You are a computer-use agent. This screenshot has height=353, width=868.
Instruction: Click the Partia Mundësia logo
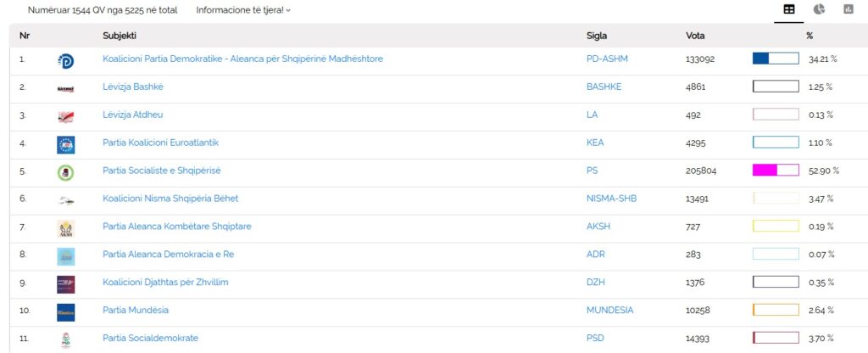click(x=65, y=311)
